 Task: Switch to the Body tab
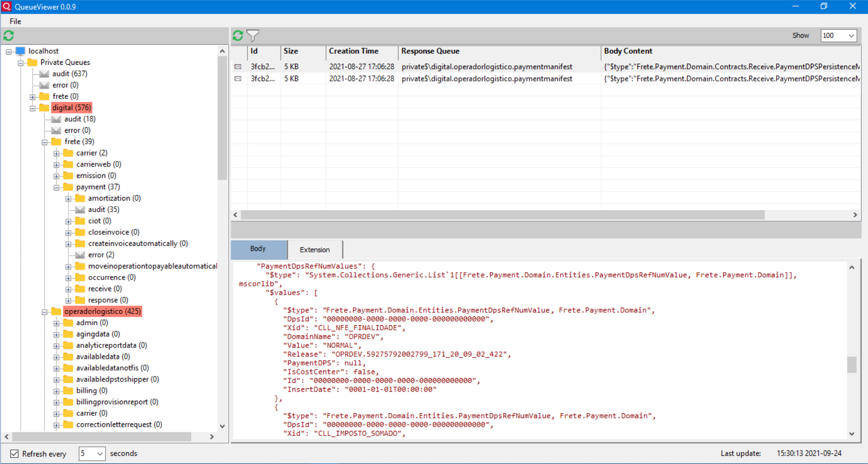pos(259,249)
